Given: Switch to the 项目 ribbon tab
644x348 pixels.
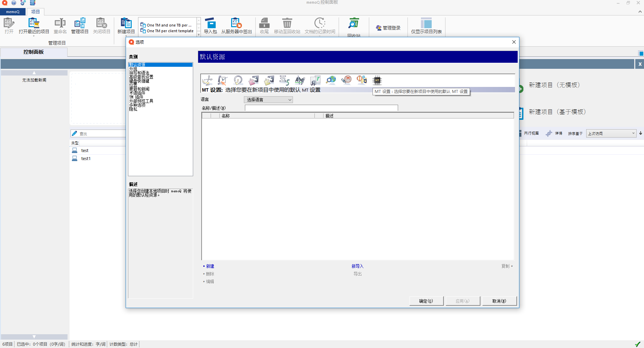Looking at the screenshot, I should coord(35,12).
